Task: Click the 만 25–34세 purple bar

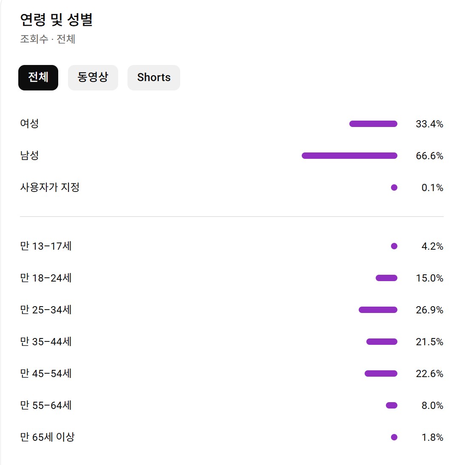Action: click(378, 310)
